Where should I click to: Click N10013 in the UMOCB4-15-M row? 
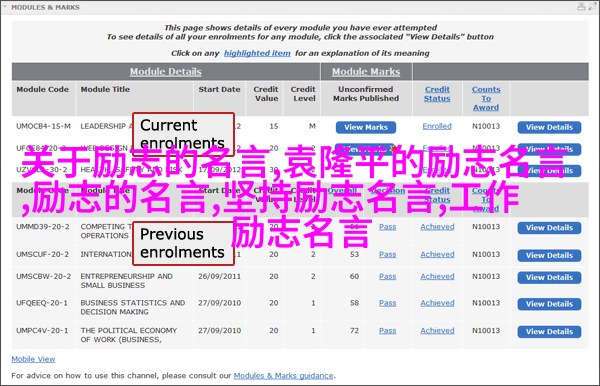click(x=486, y=126)
